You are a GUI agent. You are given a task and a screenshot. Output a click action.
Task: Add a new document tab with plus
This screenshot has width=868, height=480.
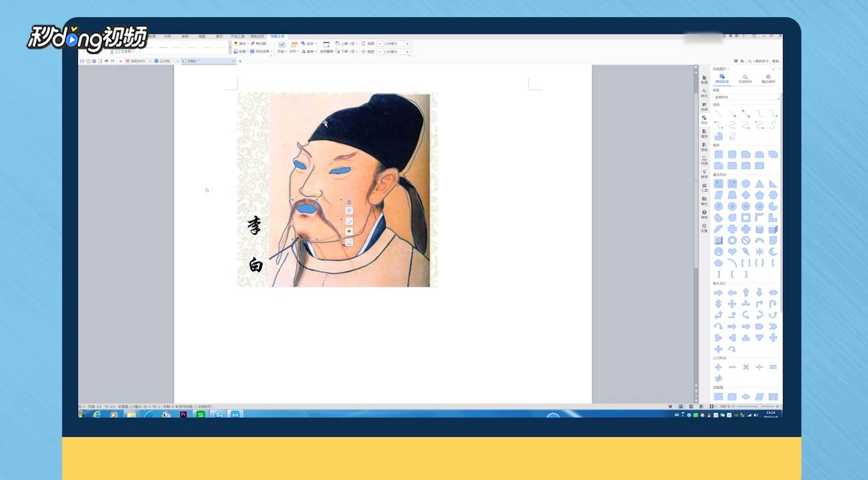[x=240, y=61]
